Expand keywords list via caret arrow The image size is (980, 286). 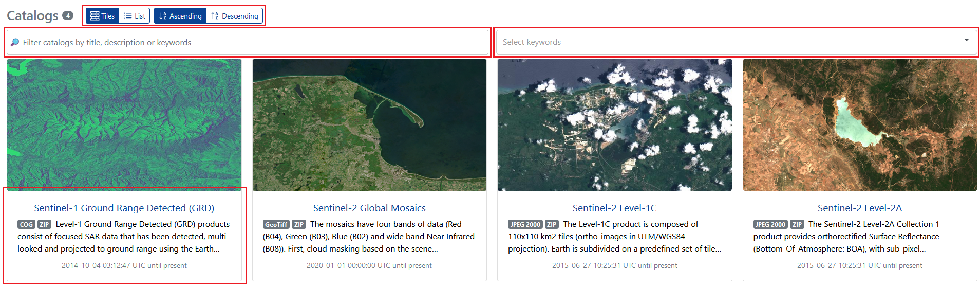click(966, 40)
